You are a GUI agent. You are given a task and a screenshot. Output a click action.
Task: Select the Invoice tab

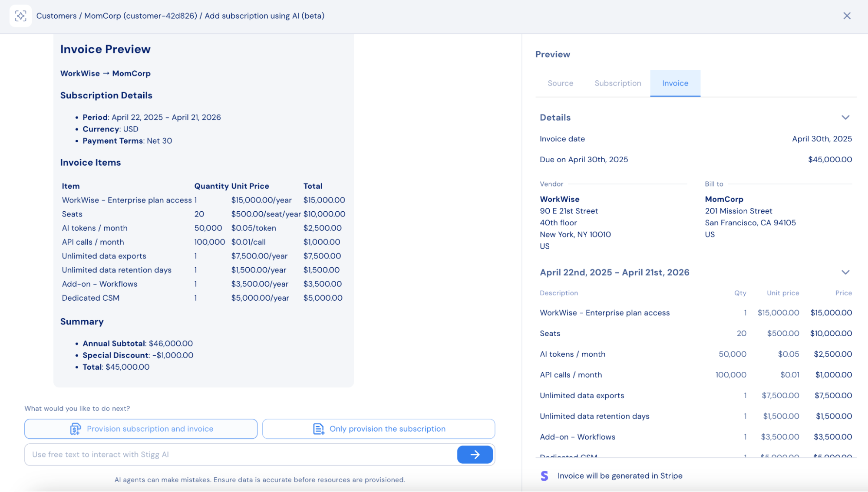pyautogui.click(x=675, y=83)
